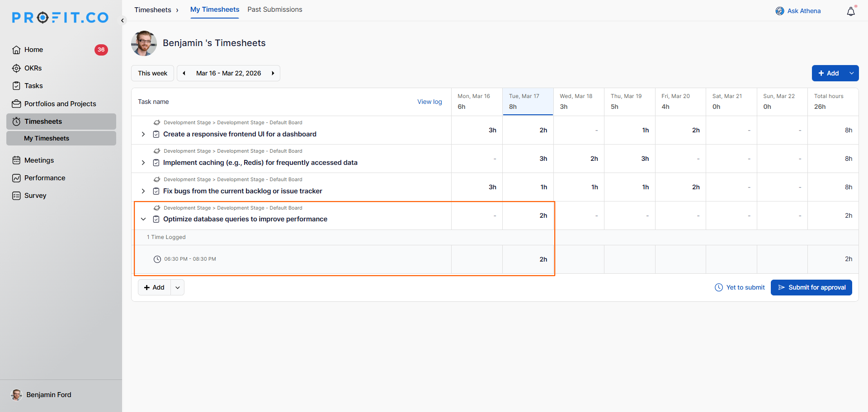The height and width of the screenshot is (412, 868).
Task: Open the Survey section
Action: coord(35,196)
